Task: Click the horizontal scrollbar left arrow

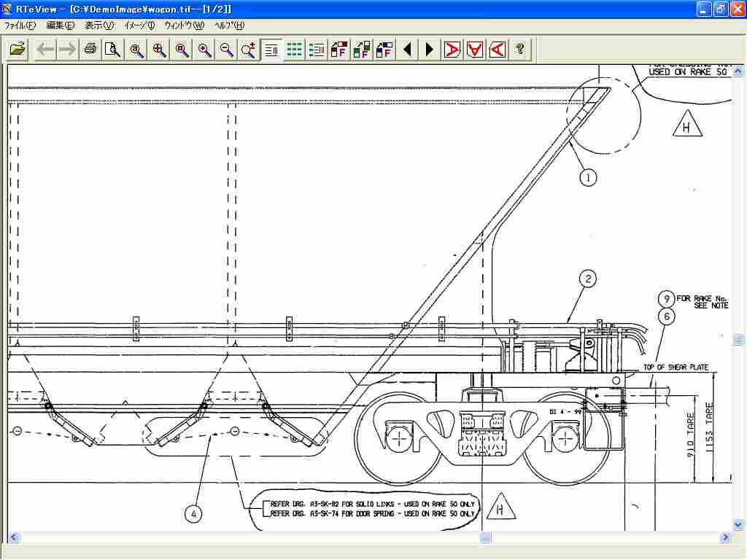Action: [x=13, y=537]
